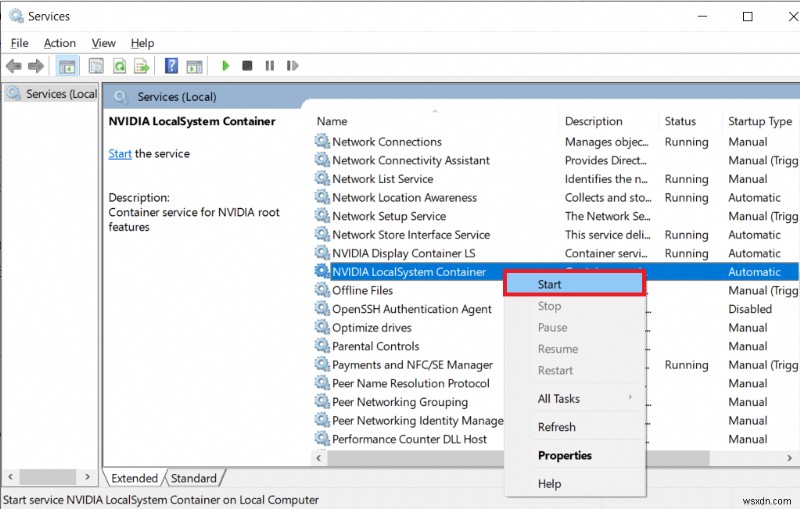This screenshot has width=800, height=509.
Task: Click the Forward arrow in toolbar
Action: [37, 66]
